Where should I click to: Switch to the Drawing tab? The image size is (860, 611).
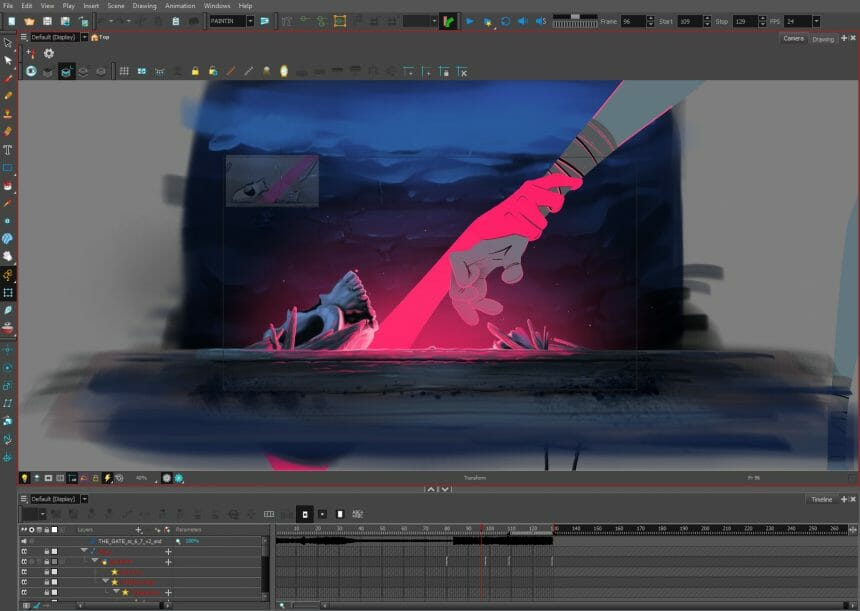coord(824,38)
